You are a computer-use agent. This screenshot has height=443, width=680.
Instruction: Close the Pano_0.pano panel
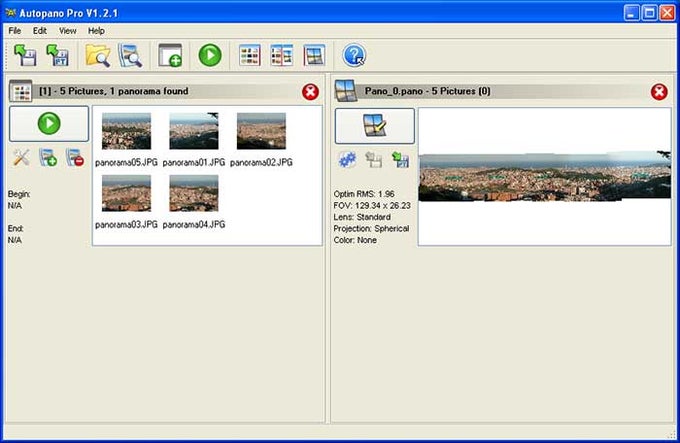coord(659,92)
